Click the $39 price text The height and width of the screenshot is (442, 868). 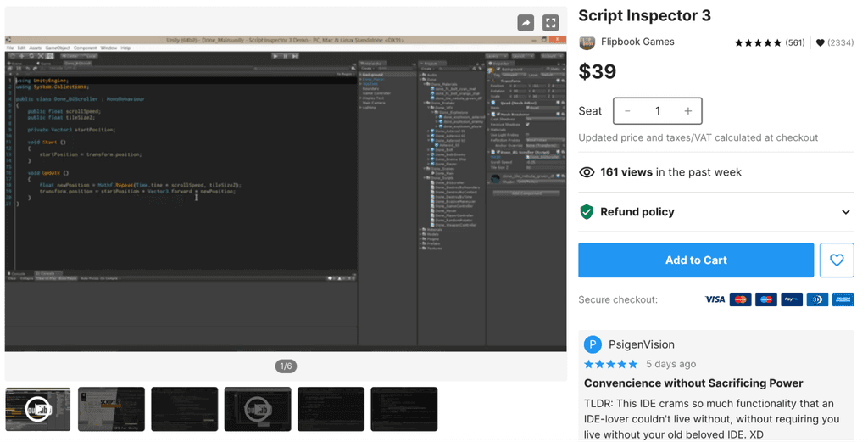point(598,71)
